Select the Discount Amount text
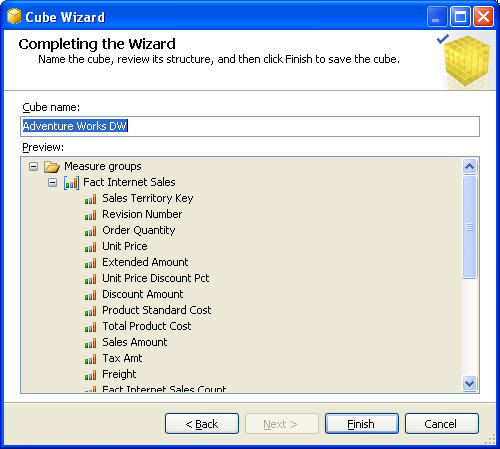 143,294
